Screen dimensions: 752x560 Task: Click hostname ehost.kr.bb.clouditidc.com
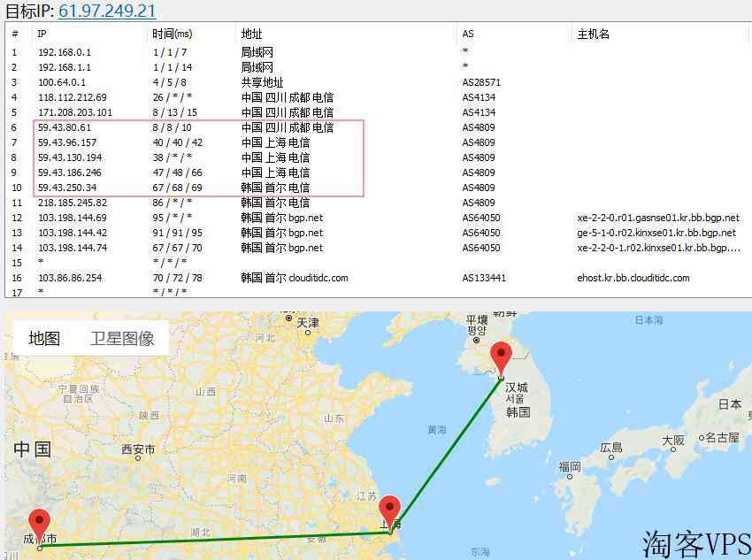[633, 278]
